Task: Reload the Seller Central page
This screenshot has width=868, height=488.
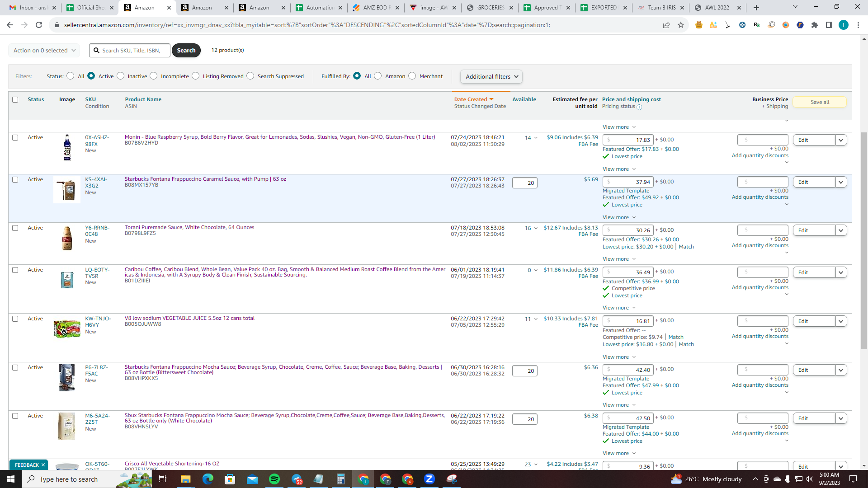Action: click(x=39, y=25)
